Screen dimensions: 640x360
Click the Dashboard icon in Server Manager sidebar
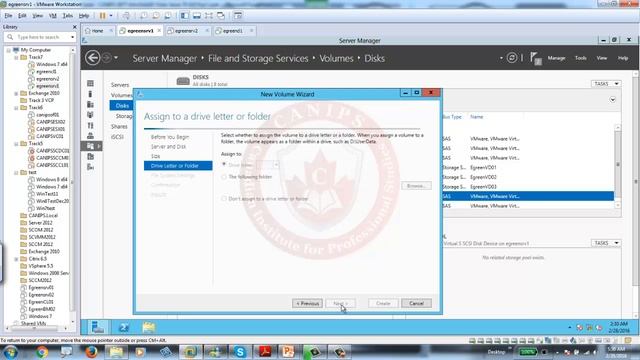[91, 83]
